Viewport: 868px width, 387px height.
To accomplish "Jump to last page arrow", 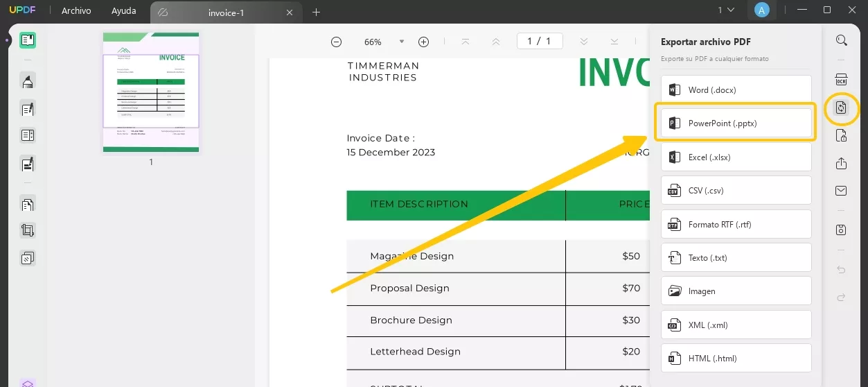I will point(614,42).
